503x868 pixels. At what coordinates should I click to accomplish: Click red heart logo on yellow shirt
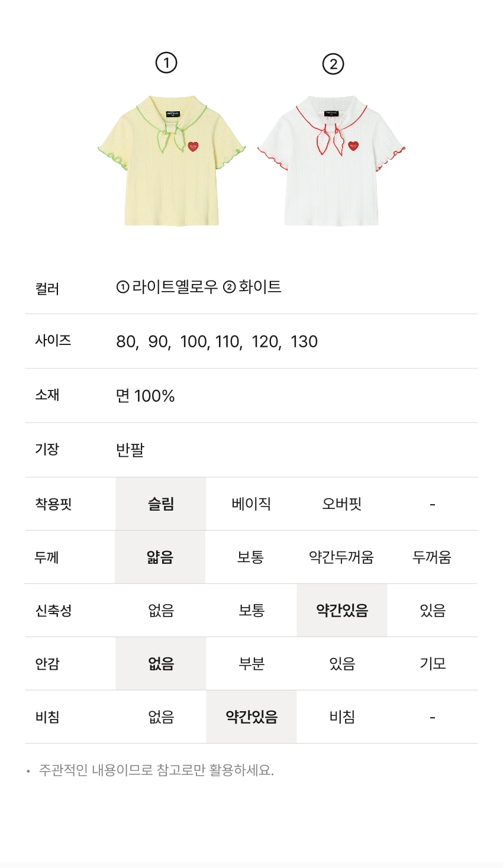tap(193, 147)
